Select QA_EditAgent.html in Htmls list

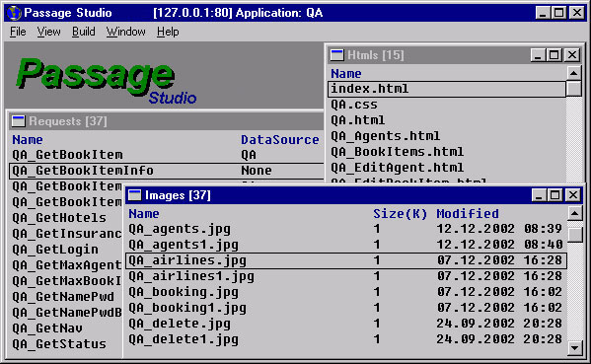[x=447, y=168]
